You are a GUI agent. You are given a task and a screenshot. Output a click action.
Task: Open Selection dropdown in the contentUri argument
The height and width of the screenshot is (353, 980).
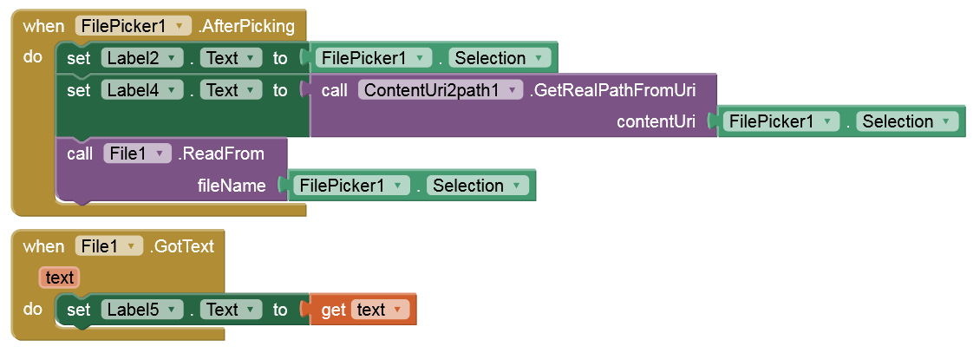pyautogui.click(x=949, y=121)
